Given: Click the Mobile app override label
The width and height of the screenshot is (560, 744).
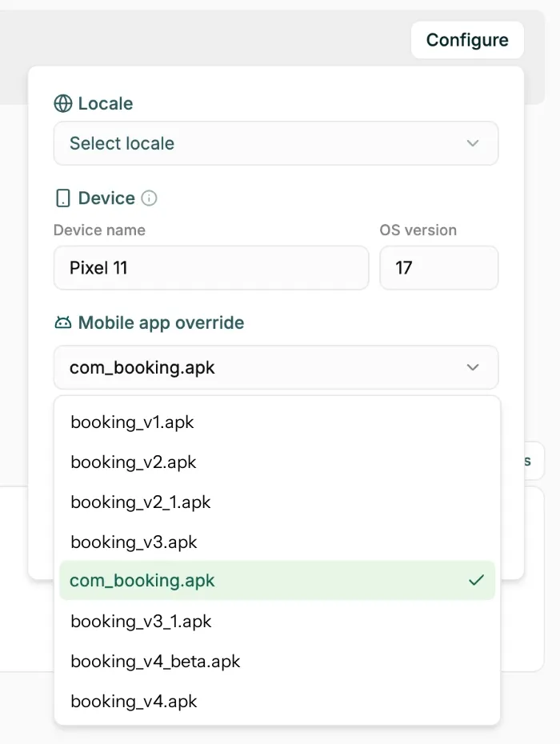Looking at the screenshot, I should pos(161,322).
